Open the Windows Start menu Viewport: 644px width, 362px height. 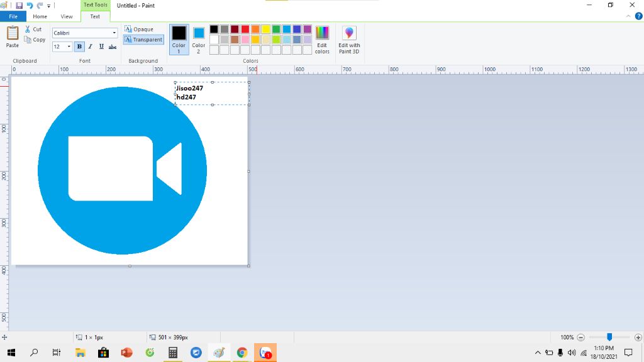pyautogui.click(x=11, y=353)
